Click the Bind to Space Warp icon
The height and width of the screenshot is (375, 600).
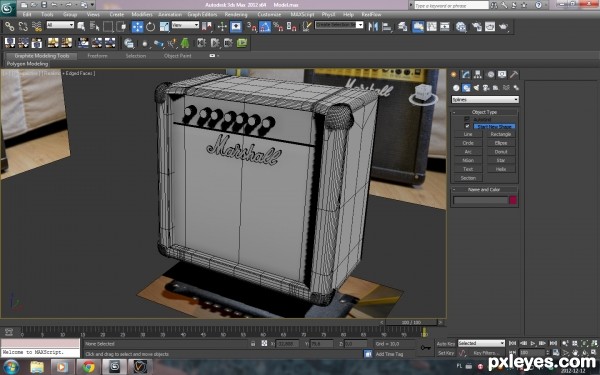[37, 26]
